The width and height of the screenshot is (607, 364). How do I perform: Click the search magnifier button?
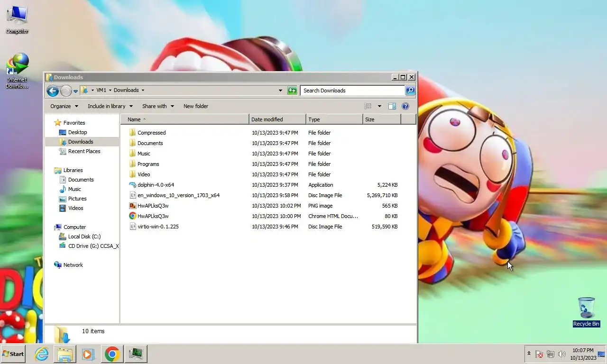[x=410, y=90]
